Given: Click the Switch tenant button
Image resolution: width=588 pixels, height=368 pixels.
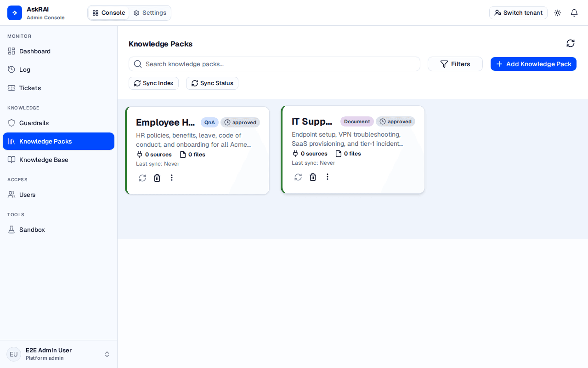Looking at the screenshot, I should coord(518,13).
